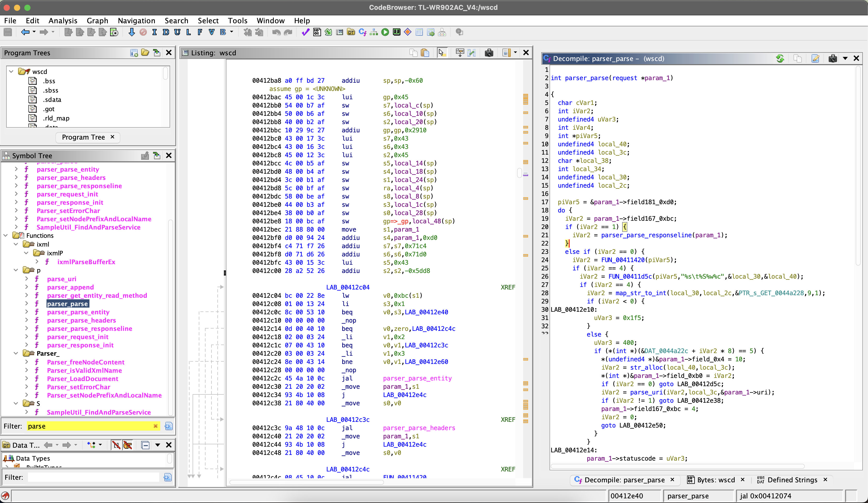Click inside the Data Types filter field
Screen dimensions: 868x503
coord(93,477)
